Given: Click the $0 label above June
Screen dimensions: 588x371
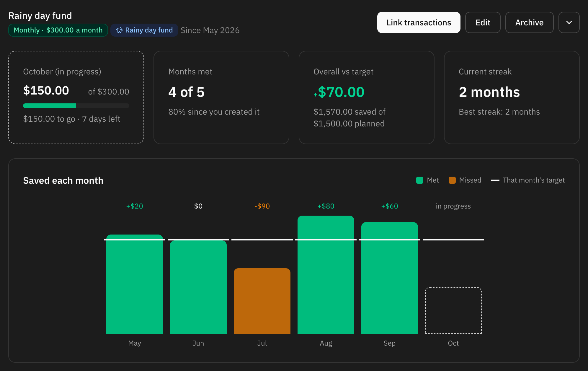Looking at the screenshot, I should 198,206.
